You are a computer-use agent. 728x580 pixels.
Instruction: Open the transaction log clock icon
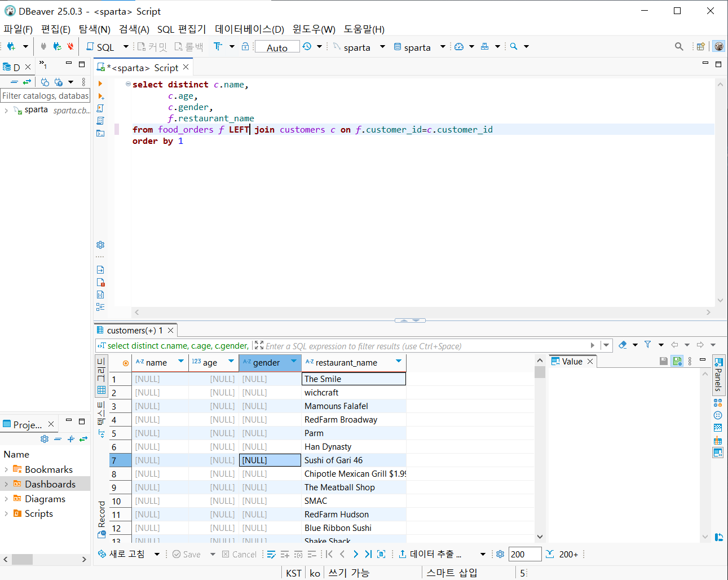tap(307, 47)
